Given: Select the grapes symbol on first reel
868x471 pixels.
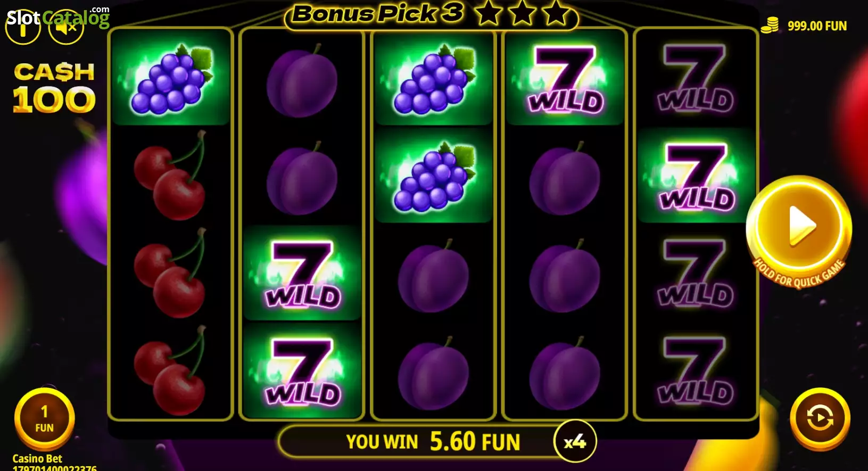Looking at the screenshot, I should coord(171,78).
